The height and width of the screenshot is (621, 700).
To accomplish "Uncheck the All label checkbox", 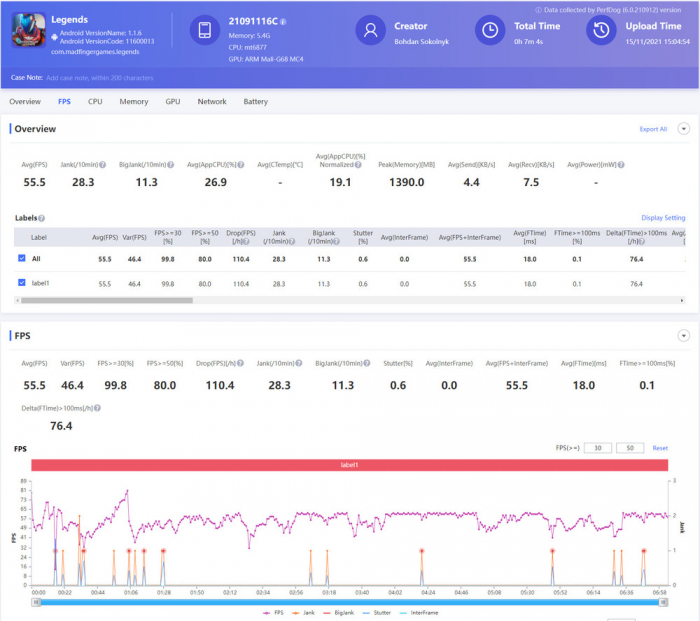I will 22,259.
